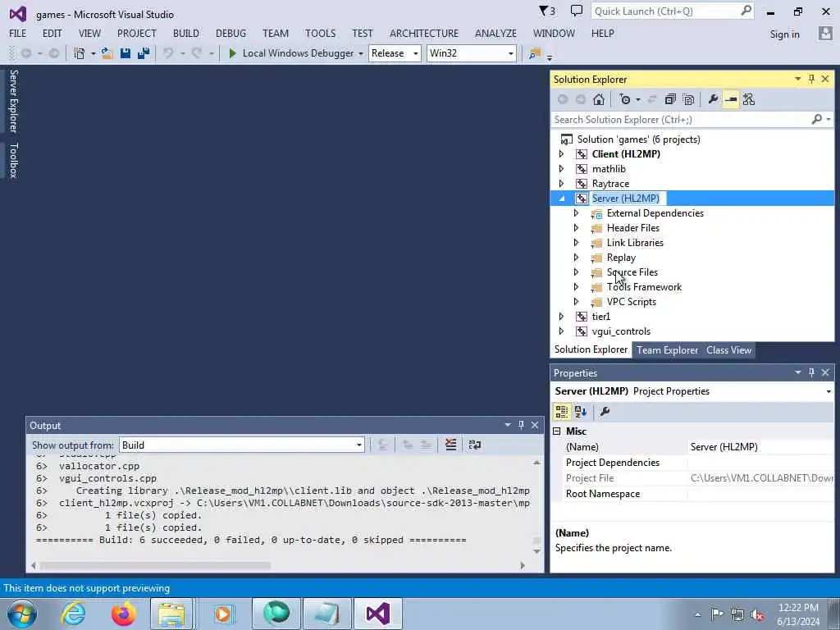
Task: Expand the Header Files folder
Action: point(576,228)
